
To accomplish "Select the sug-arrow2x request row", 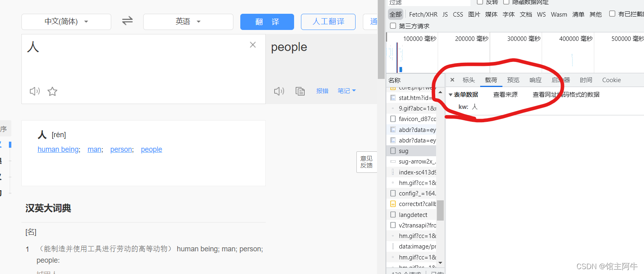I will pos(411,161).
